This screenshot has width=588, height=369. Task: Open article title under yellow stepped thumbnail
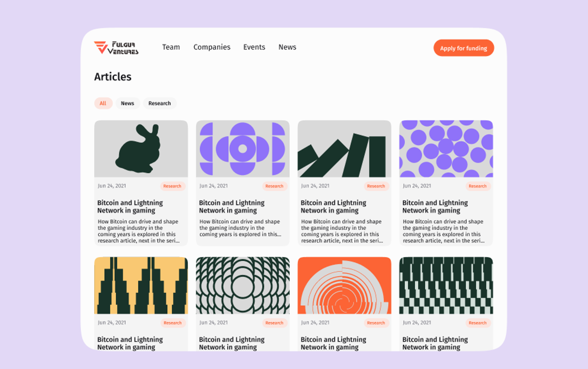[130, 343]
